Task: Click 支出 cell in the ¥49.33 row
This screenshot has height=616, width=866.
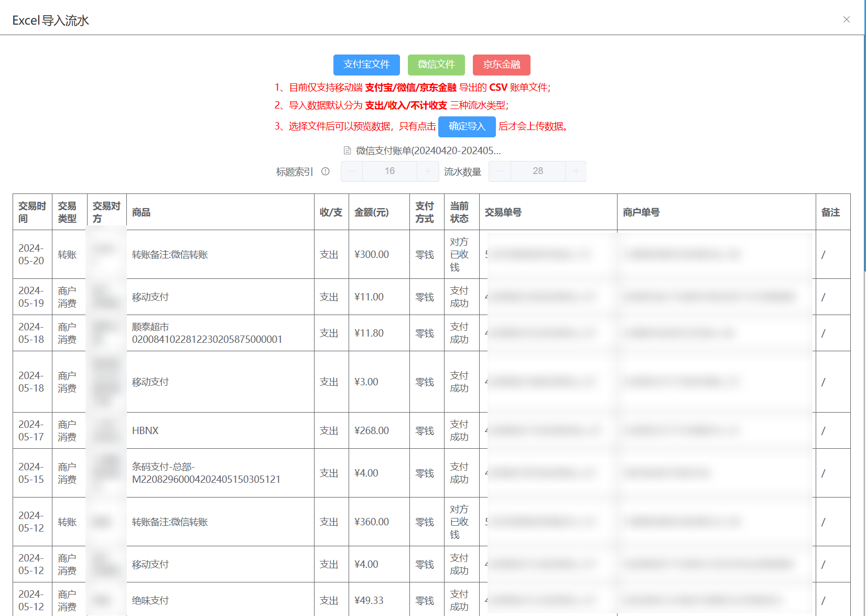Action: click(332, 600)
